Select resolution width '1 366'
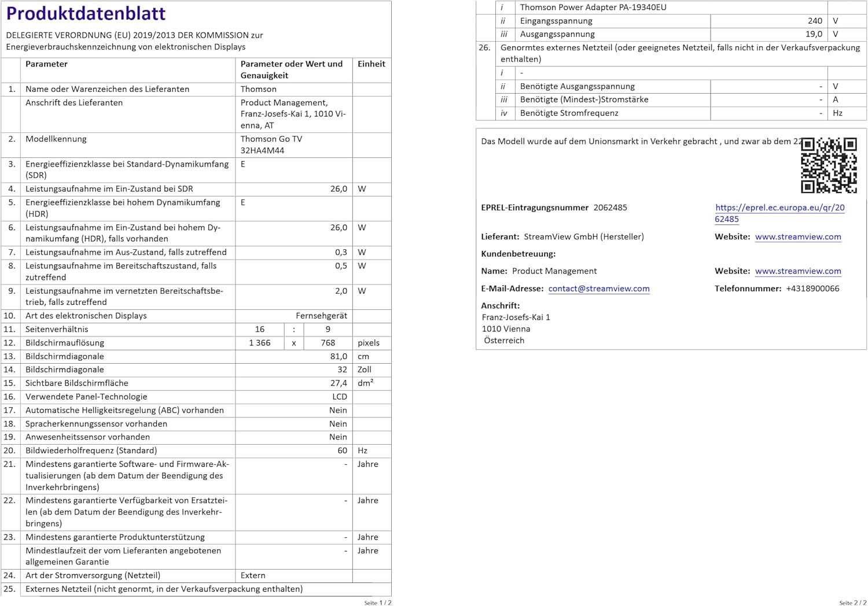 (260, 343)
